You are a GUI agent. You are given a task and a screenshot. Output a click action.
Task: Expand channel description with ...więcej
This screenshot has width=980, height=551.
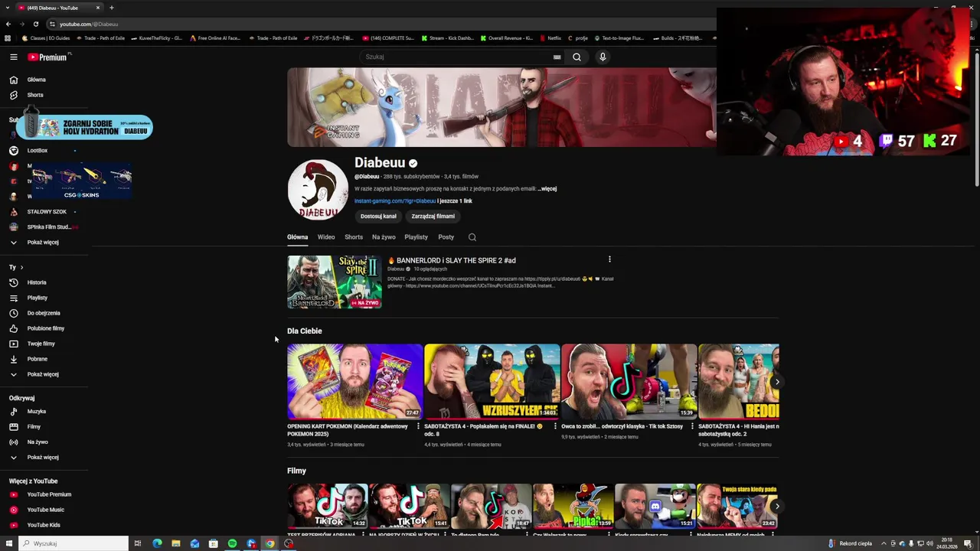pyautogui.click(x=547, y=189)
